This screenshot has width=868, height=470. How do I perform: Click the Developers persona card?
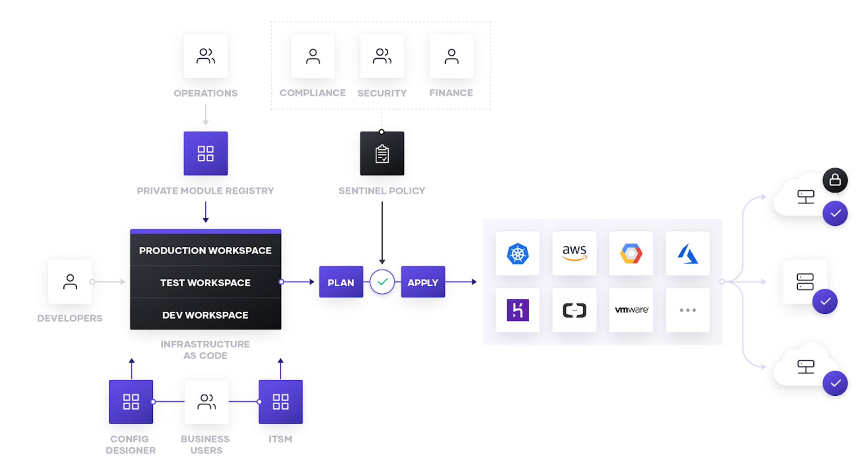pyautogui.click(x=70, y=282)
